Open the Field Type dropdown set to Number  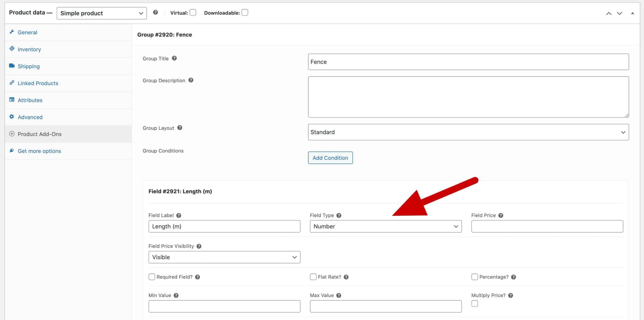point(386,226)
